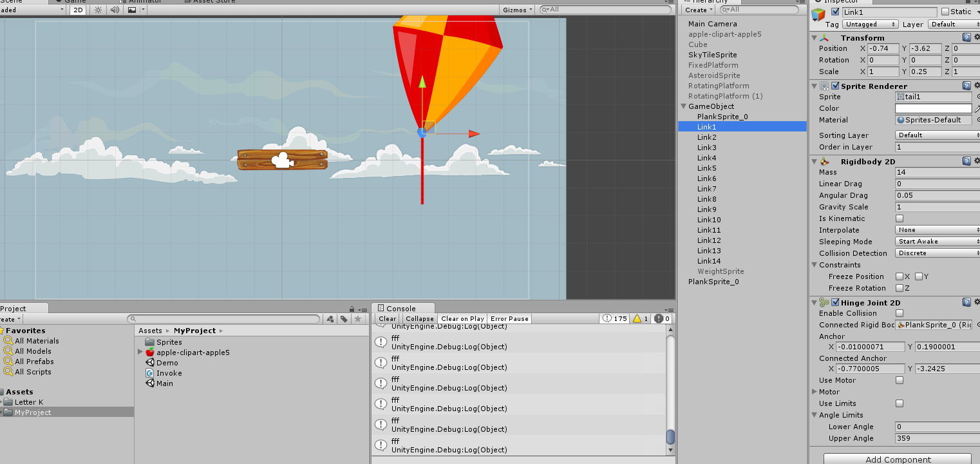The width and height of the screenshot is (980, 464).
Task: Click Hinge Joint 2D component icon
Action: pos(824,302)
